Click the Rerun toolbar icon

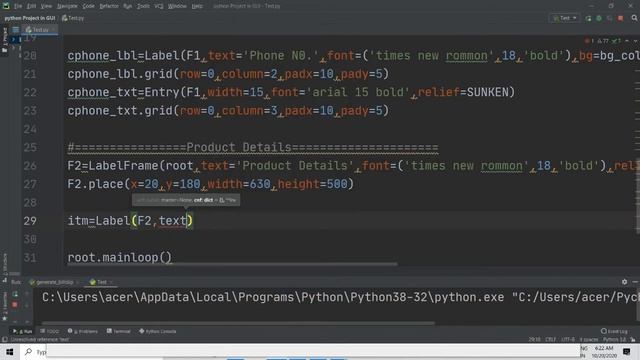(588, 18)
